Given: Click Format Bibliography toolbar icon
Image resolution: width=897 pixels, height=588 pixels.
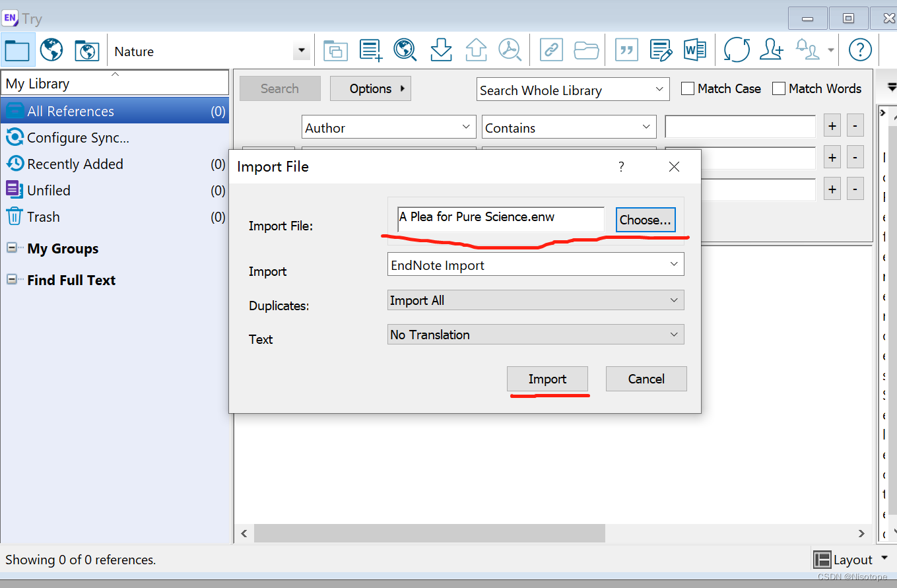Looking at the screenshot, I should 661,50.
